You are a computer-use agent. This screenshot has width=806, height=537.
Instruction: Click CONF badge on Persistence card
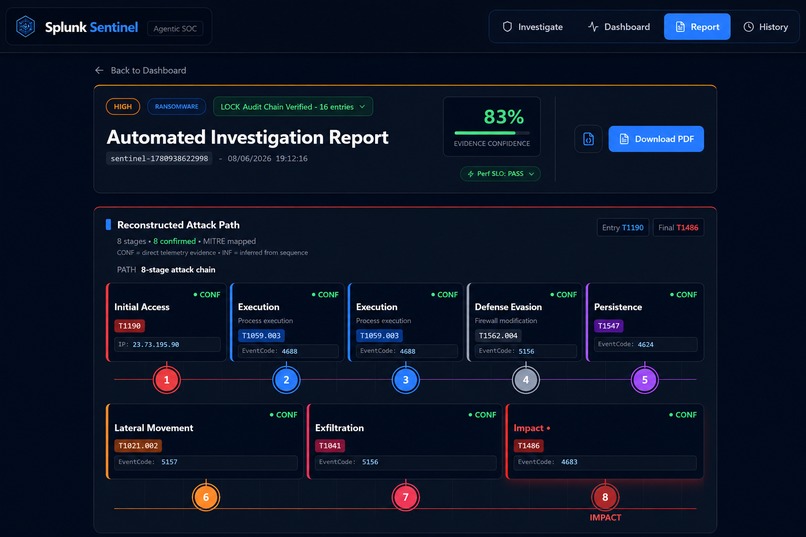click(x=684, y=294)
